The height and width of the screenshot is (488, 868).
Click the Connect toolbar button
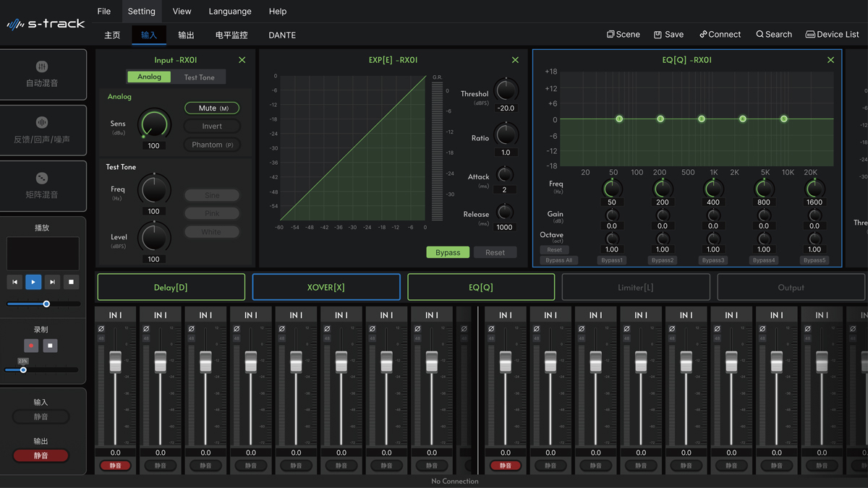[x=720, y=34]
